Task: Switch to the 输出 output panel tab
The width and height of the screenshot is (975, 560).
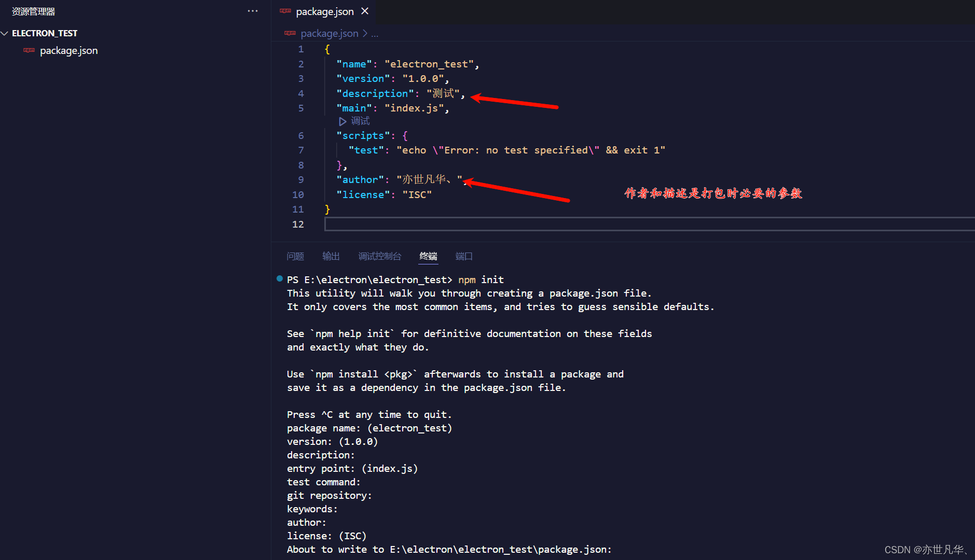Action: [331, 256]
